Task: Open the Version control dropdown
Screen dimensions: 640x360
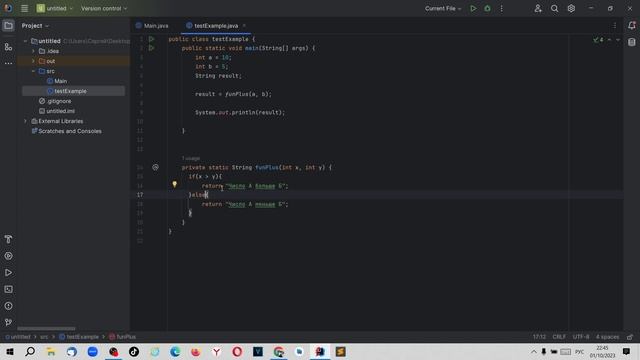Action: click(x=104, y=8)
